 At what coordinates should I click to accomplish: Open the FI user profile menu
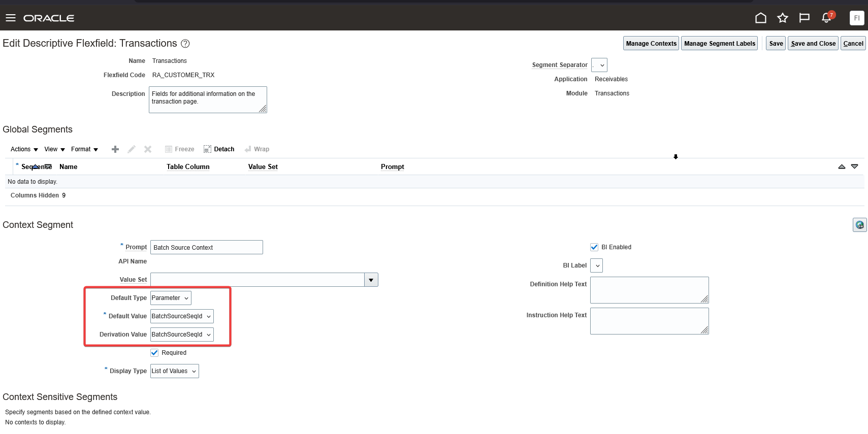coord(857,18)
